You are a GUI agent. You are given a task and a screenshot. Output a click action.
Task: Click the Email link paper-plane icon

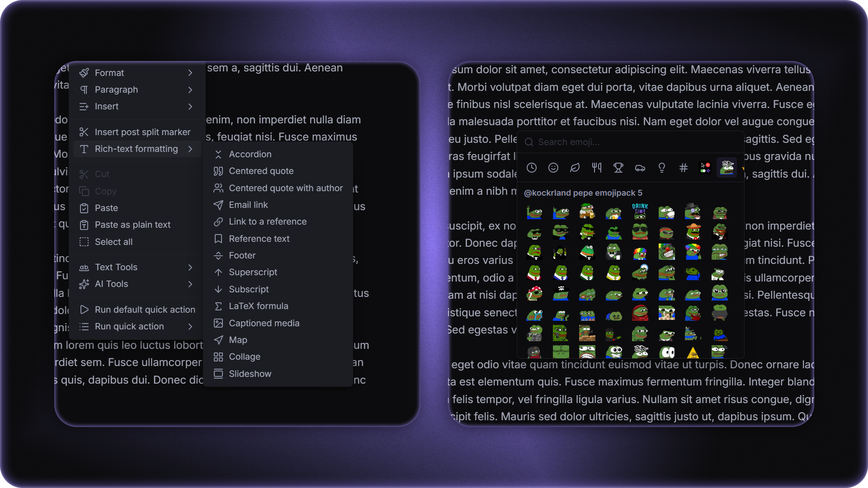[x=218, y=205]
